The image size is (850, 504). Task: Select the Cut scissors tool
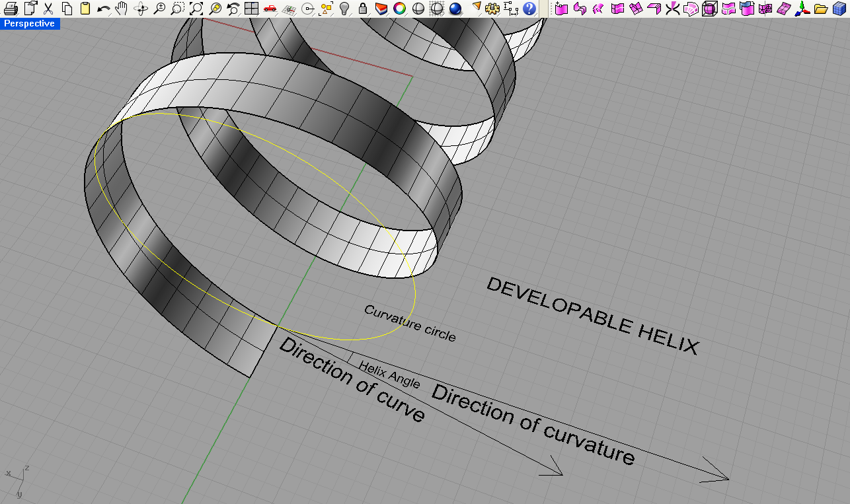coord(48,8)
